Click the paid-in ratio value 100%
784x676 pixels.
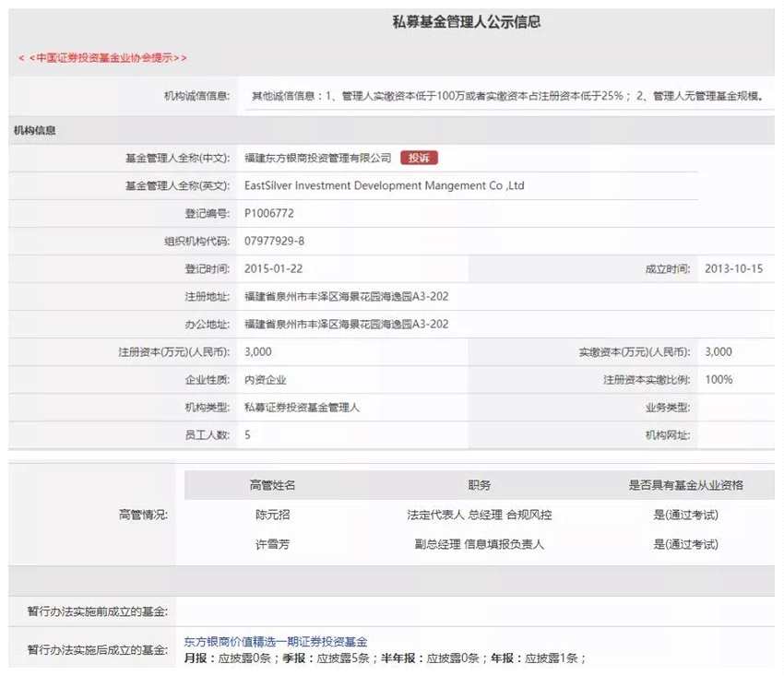pyautogui.click(x=719, y=379)
